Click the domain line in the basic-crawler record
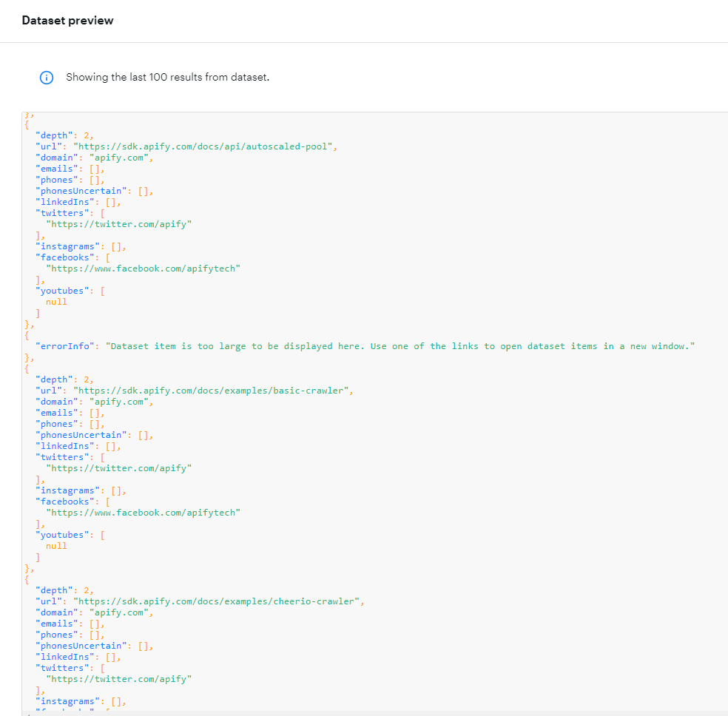The image size is (728, 716). (94, 402)
